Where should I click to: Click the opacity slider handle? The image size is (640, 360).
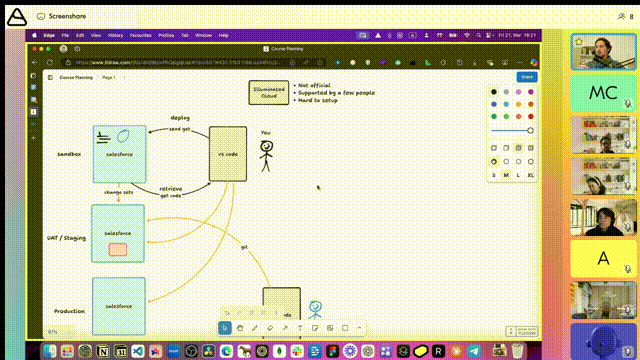click(530, 131)
